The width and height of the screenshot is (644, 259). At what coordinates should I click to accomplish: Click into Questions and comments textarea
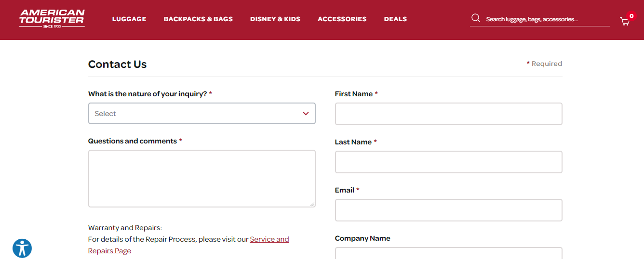(201, 178)
